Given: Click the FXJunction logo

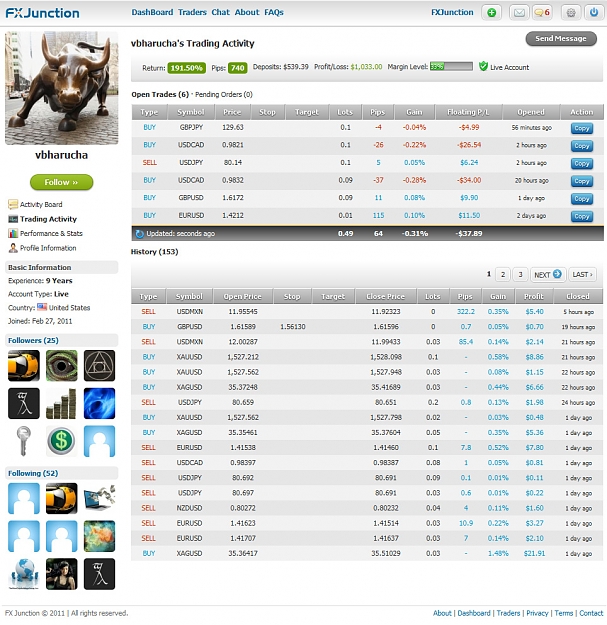Looking at the screenshot, I should pyautogui.click(x=42, y=13).
